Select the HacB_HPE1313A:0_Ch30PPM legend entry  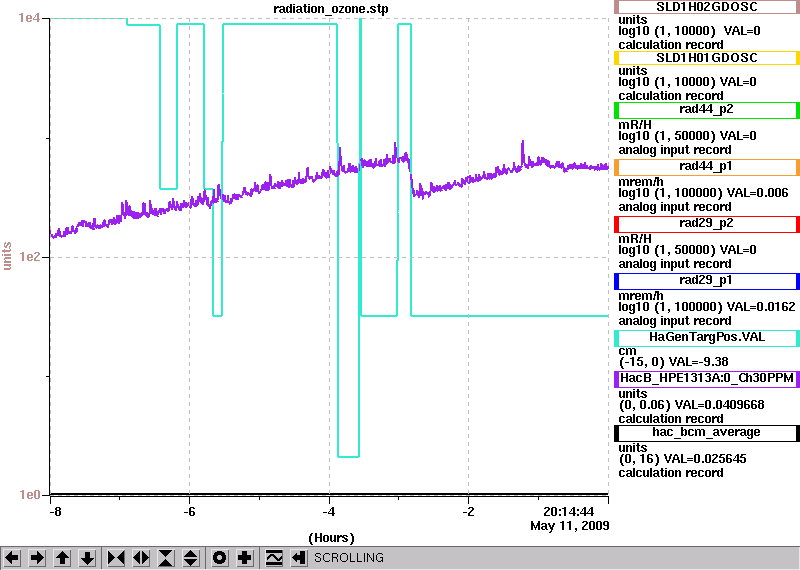(x=707, y=379)
